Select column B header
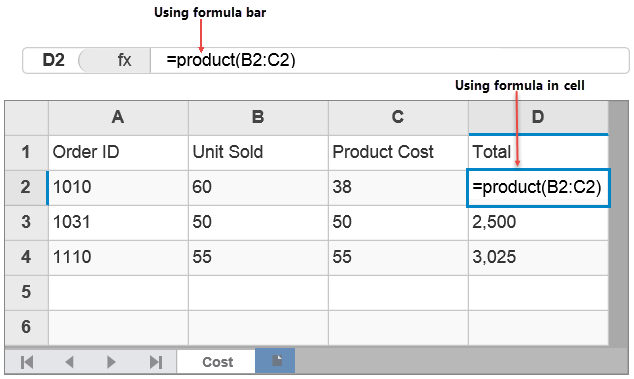 pyautogui.click(x=258, y=117)
